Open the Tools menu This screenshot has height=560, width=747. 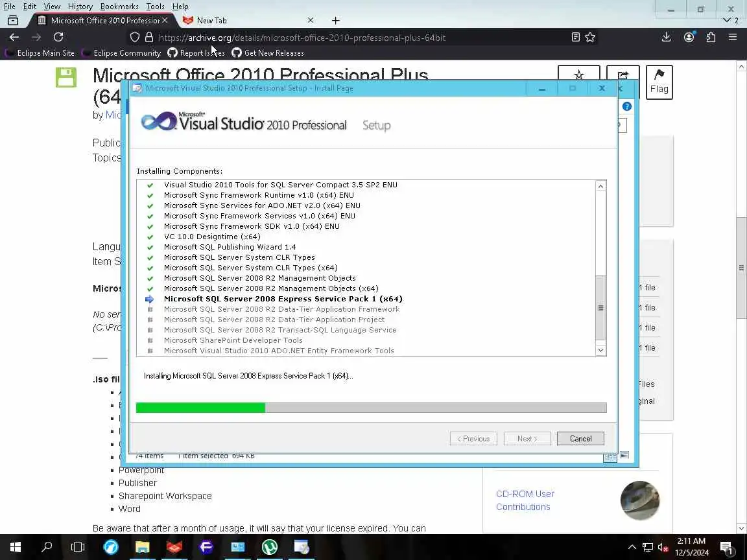point(155,6)
